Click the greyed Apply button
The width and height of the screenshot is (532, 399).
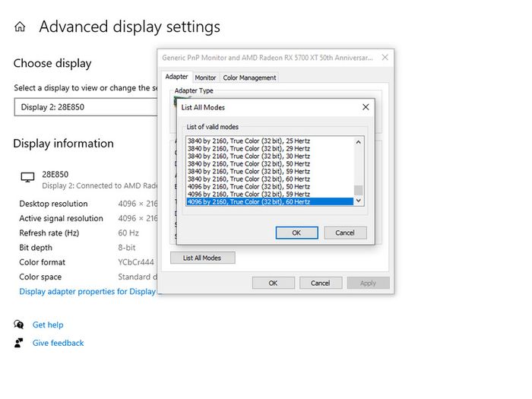368,283
